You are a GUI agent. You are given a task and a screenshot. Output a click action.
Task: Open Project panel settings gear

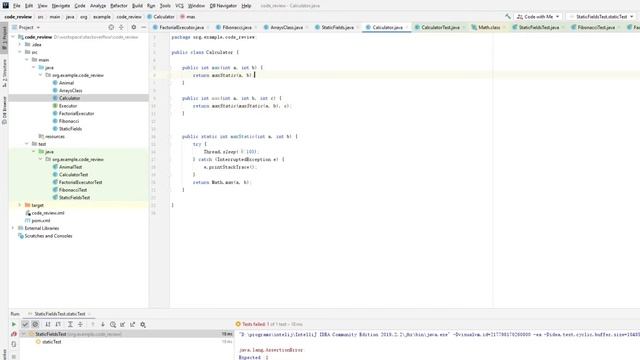point(133,27)
